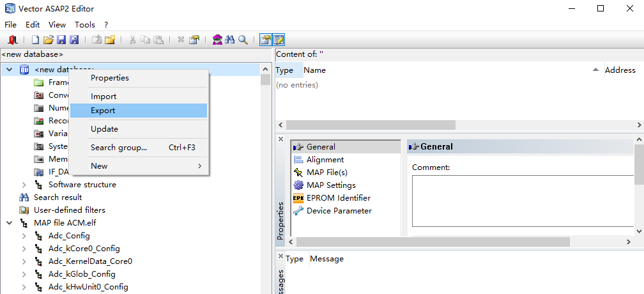The image size is (644, 294).
Task: Expand the Software structure node
Action: click(x=24, y=185)
